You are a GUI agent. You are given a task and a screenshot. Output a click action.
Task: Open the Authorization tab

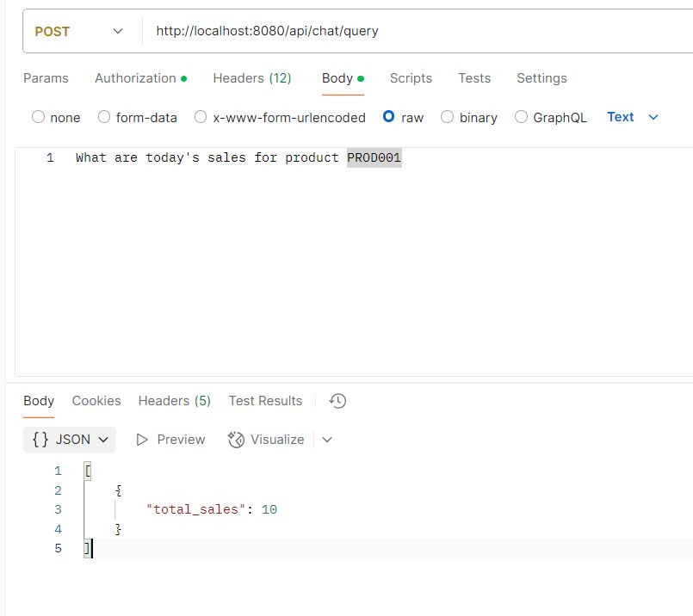tap(140, 78)
